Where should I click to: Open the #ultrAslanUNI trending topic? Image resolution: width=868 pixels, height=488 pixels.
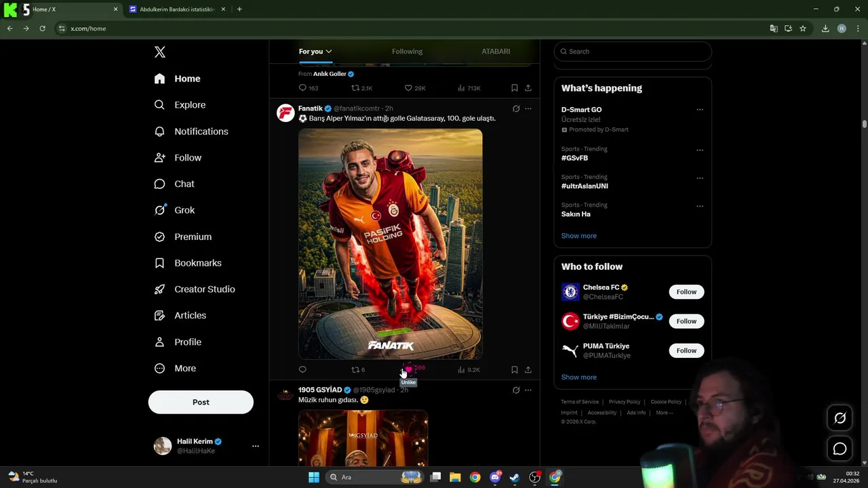585,186
